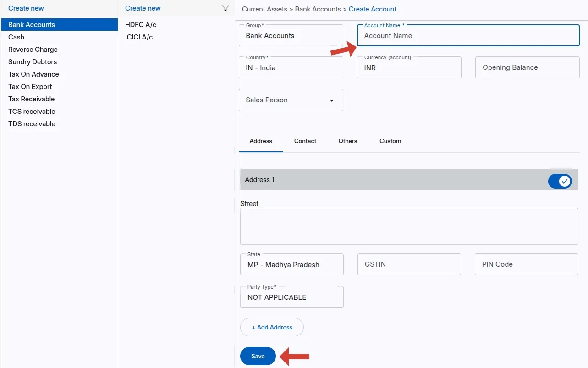Switch to the Address tab
Image resolution: width=588 pixels, height=368 pixels.
point(261,141)
